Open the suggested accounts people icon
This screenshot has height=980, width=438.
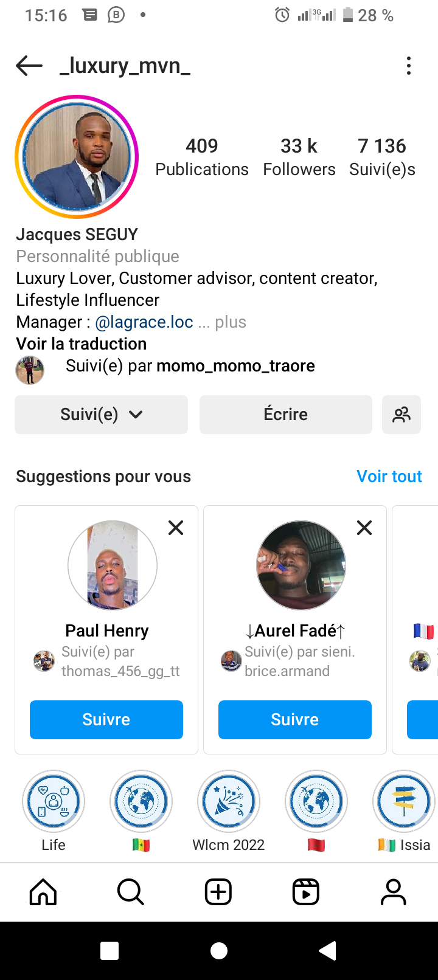pyautogui.click(x=401, y=415)
